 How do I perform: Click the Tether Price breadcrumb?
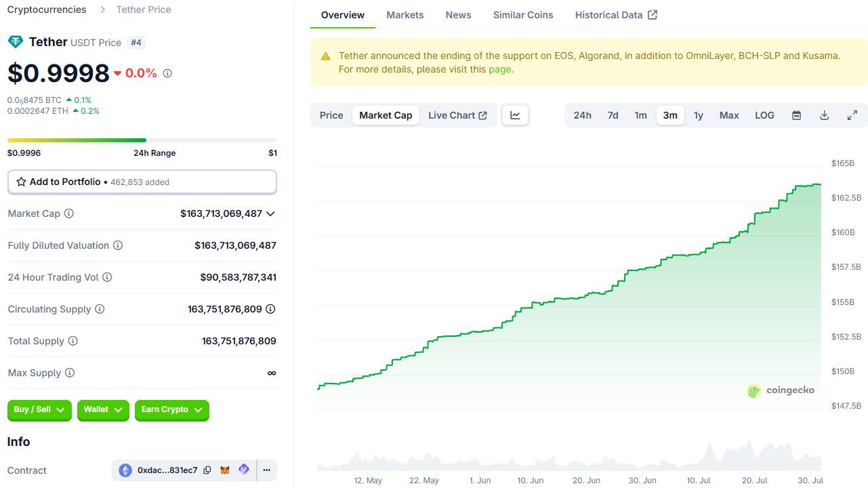point(144,9)
